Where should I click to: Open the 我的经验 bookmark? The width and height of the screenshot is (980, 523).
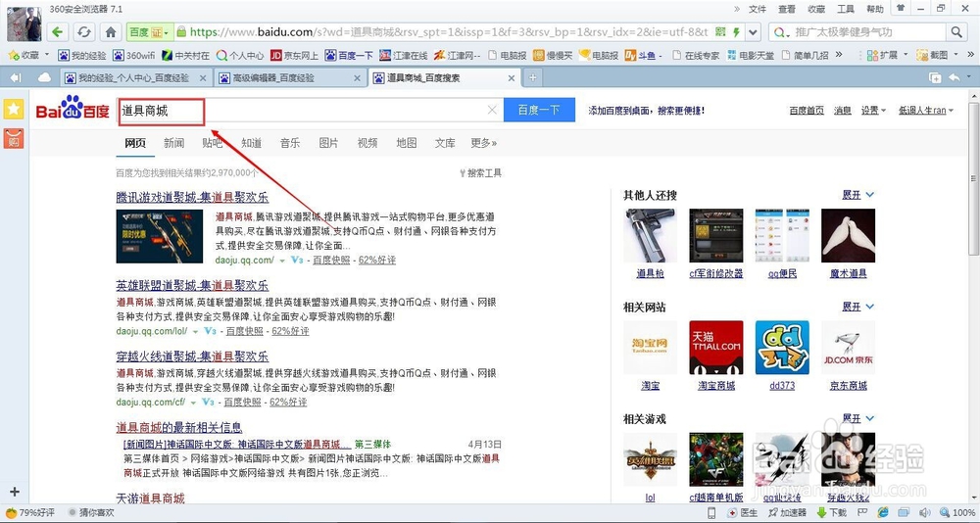82,55
